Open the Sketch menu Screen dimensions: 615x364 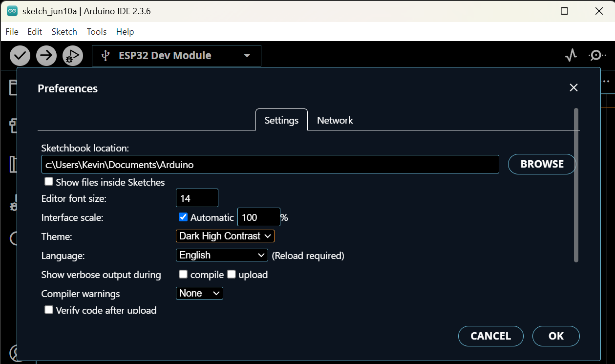(64, 31)
